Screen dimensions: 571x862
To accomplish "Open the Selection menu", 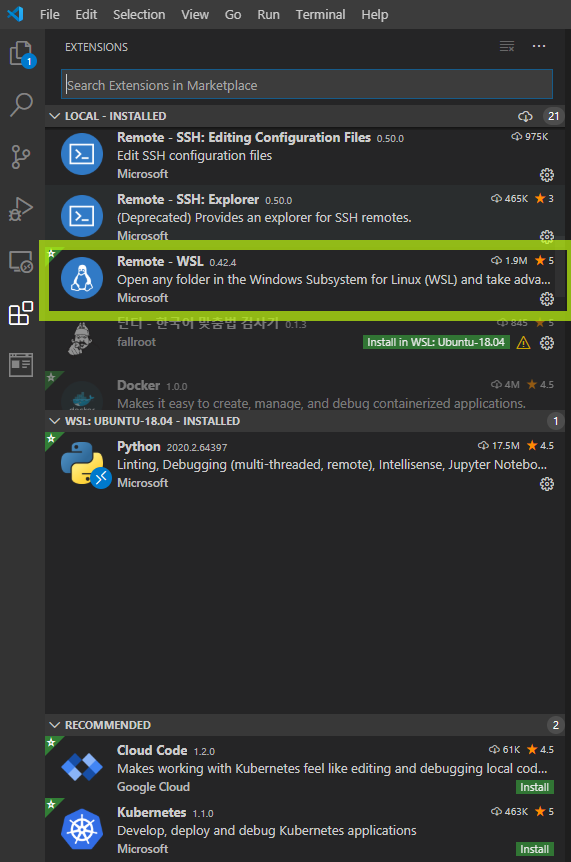I will tap(139, 14).
